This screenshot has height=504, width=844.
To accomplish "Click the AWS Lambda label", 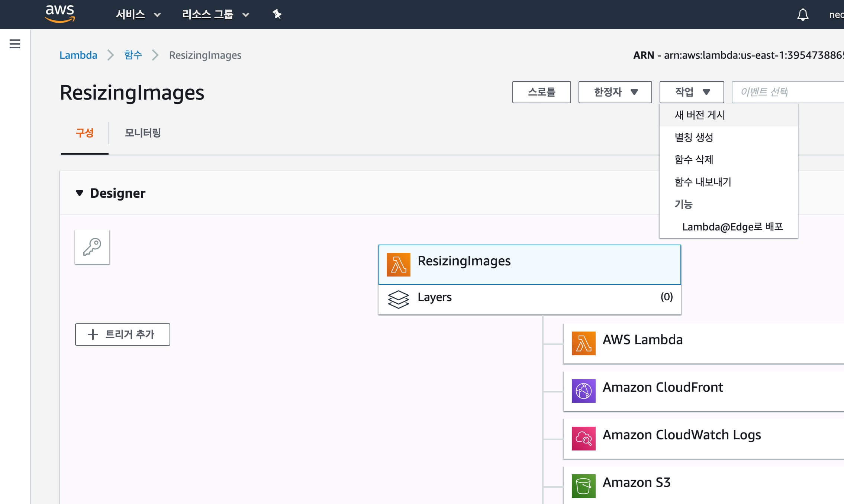I will [642, 340].
